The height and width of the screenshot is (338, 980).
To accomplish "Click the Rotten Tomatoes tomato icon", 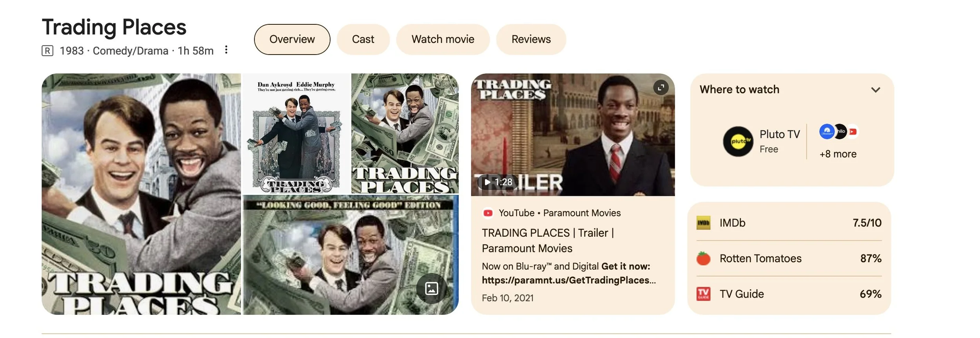I will tap(704, 258).
